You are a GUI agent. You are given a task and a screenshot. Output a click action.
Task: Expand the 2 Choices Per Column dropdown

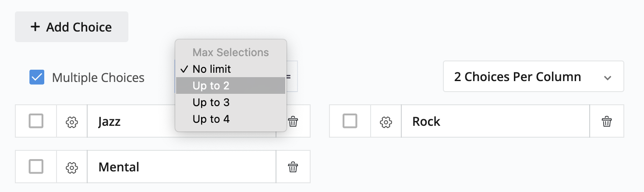click(x=533, y=77)
